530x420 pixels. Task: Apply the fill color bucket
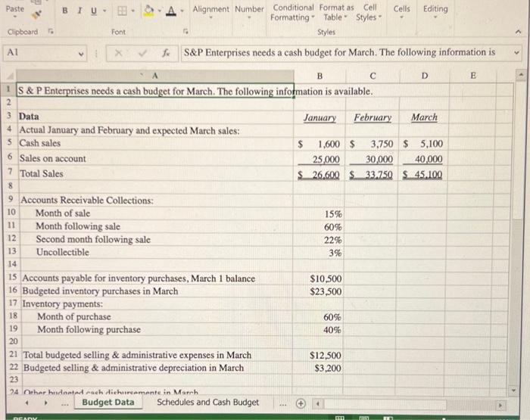coord(148,11)
